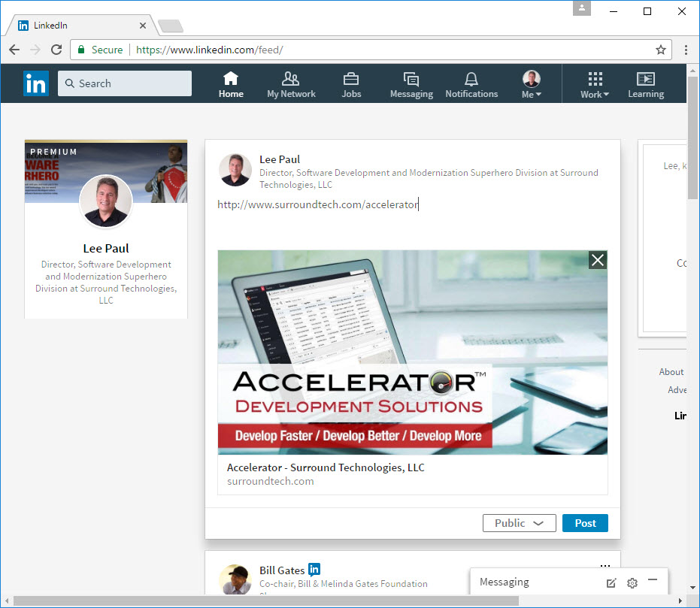Click the About link in right footer
This screenshot has width=700, height=608.
tap(671, 372)
